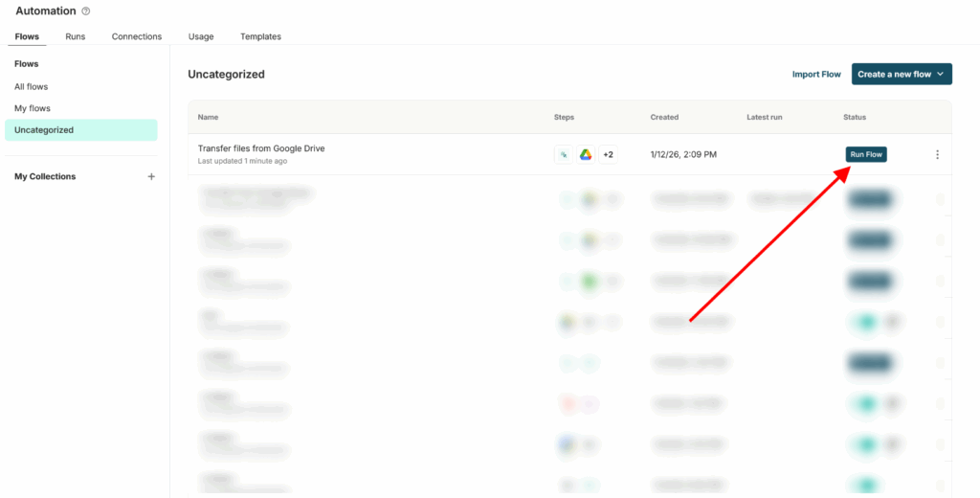Open the three-dot menu for Transfer files flow

click(x=937, y=154)
